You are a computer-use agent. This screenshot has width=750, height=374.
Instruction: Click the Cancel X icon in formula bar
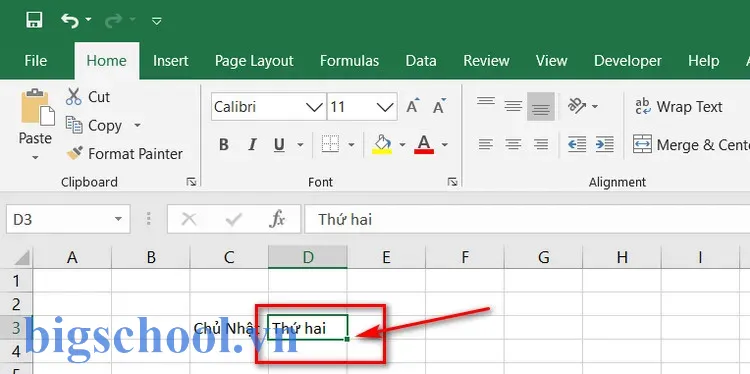coord(189,220)
